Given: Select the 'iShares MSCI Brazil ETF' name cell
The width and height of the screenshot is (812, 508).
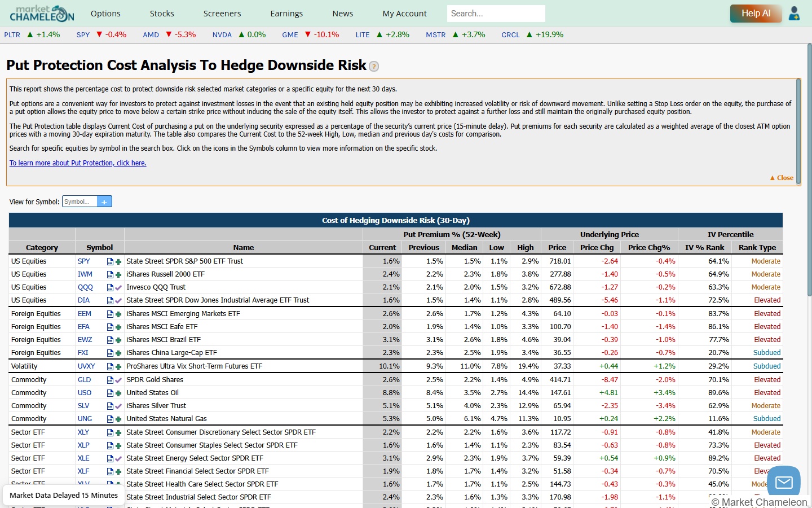Looking at the screenshot, I should (x=164, y=340).
